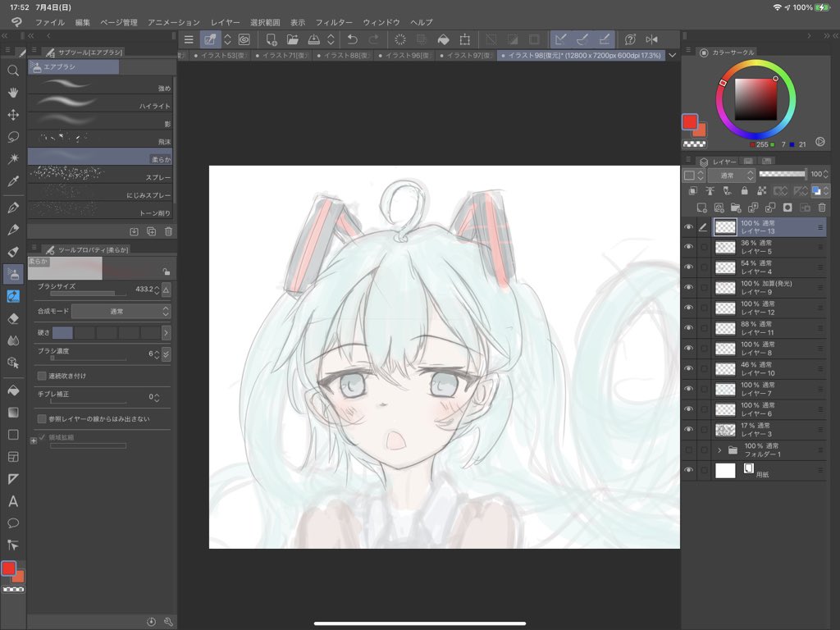This screenshot has width=840, height=630.
Task: Select the Balloon speech bubble tool
Action: click(13, 523)
